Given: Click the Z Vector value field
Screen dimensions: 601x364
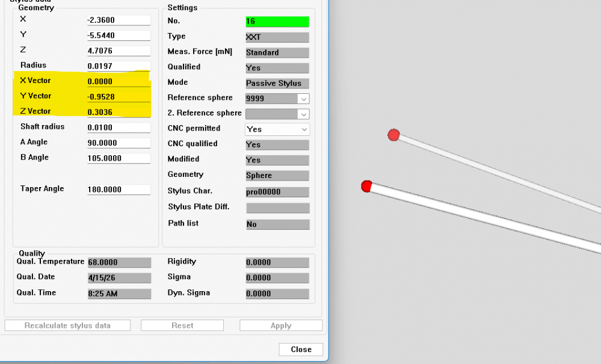Looking at the screenshot, I should point(119,112).
